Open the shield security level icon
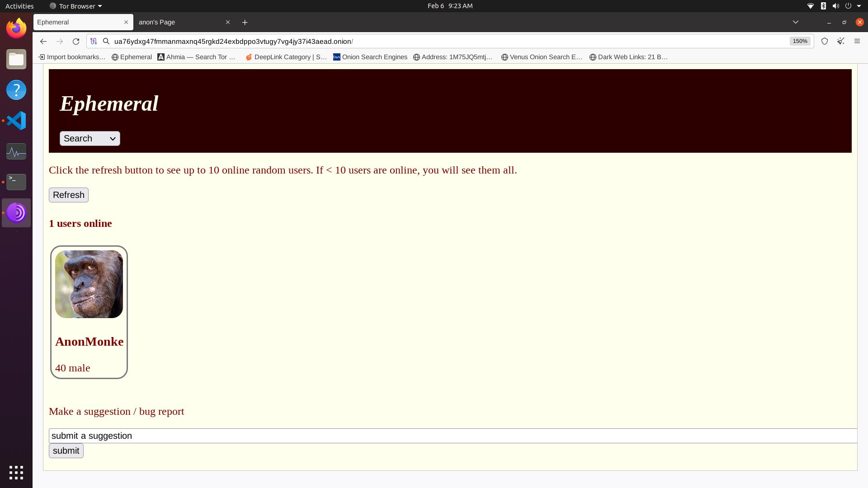The height and width of the screenshot is (488, 868). click(x=824, y=41)
